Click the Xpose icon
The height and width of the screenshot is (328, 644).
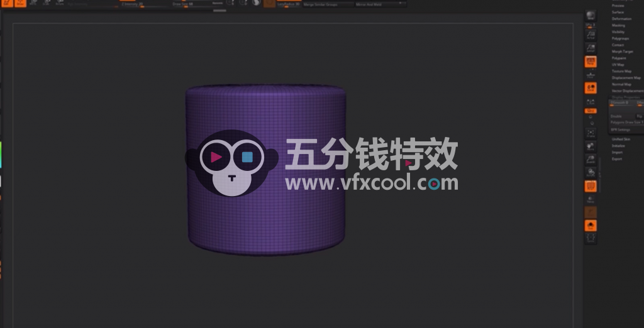point(591,239)
